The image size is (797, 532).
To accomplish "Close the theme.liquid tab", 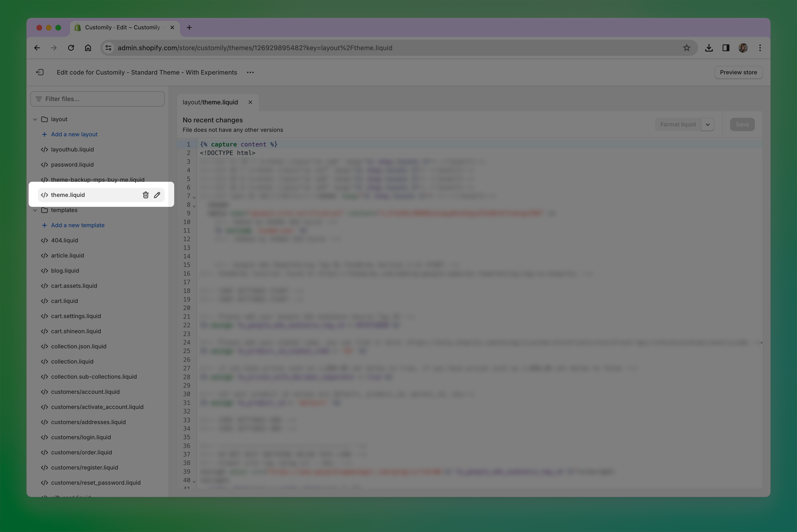I will 250,102.
